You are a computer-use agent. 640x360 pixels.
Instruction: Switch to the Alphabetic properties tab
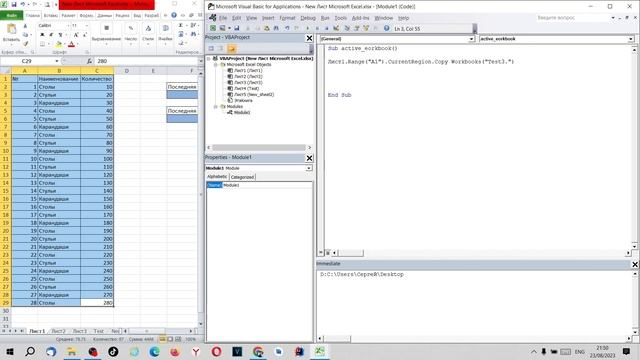217,177
